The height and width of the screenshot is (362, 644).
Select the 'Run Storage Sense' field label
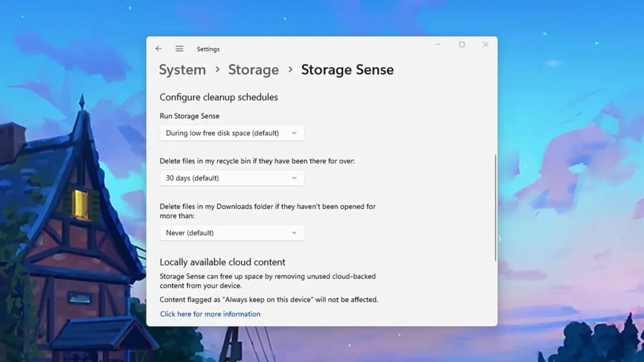tap(189, 116)
